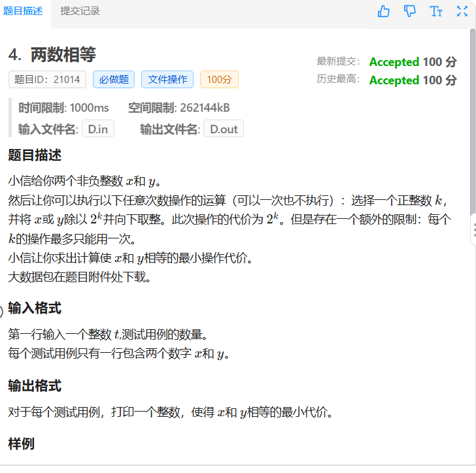Click the 输入格式 section heading

pyautogui.click(x=35, y=308)
